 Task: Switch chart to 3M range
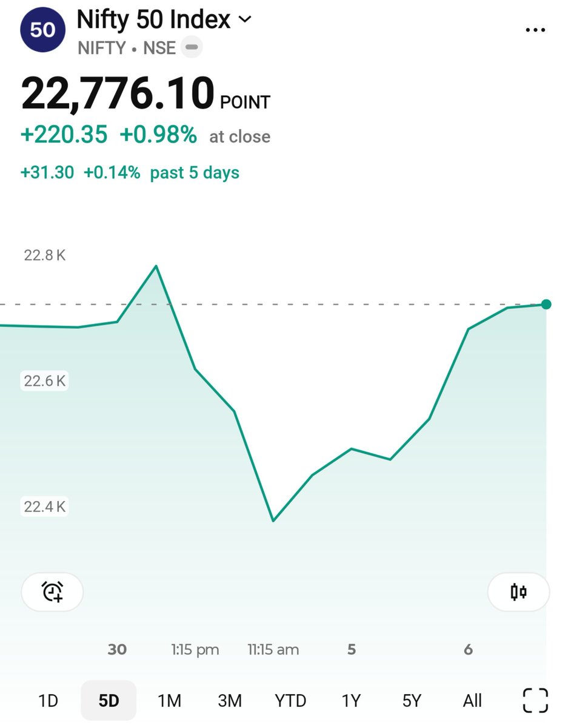point(230,701)
